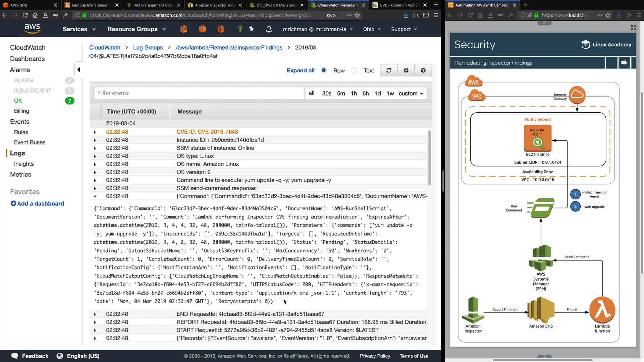Open the log viewer settings gear

(x=406, y=70)
